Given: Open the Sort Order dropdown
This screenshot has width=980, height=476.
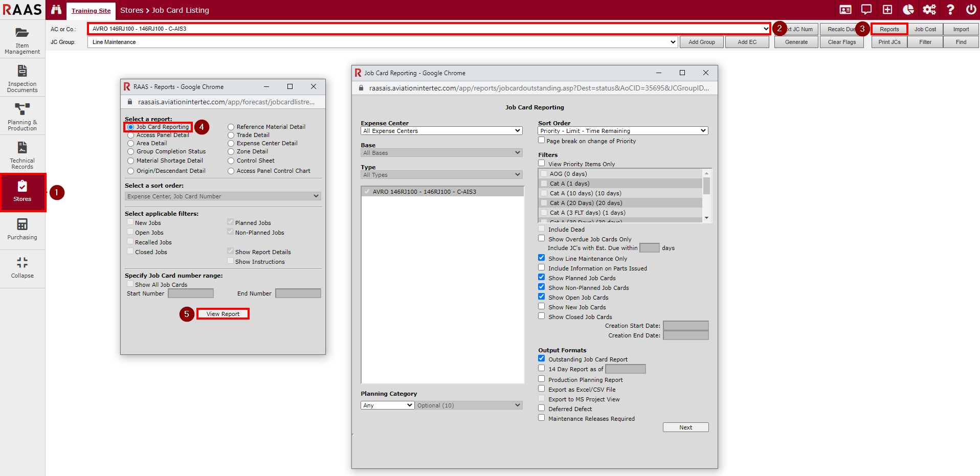Looking at the screenshot, I should tap(622, 131).
